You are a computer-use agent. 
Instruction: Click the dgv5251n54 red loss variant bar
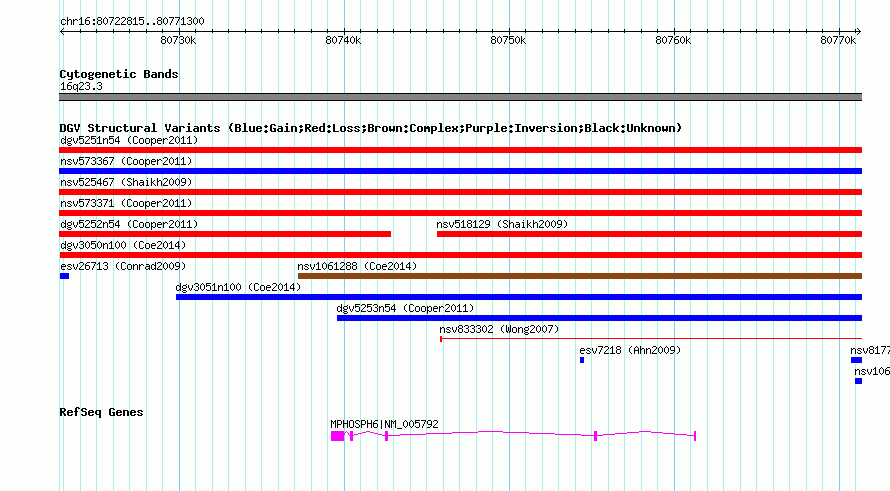pyautogui.click(x=460, y=150)
